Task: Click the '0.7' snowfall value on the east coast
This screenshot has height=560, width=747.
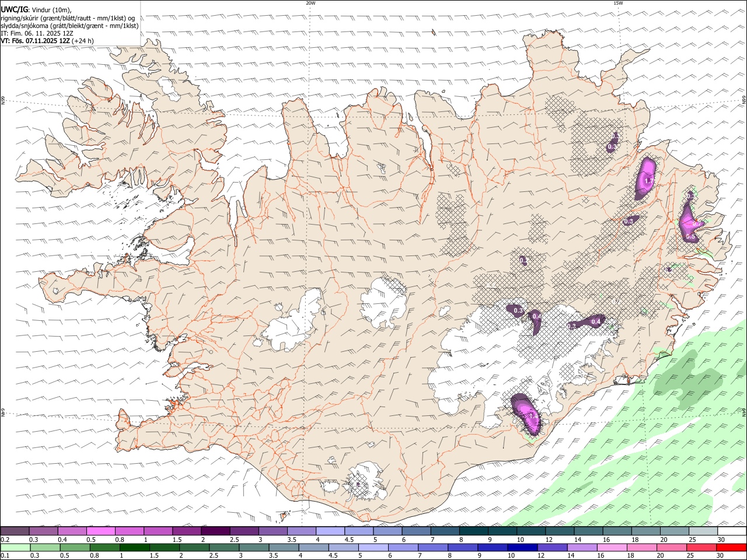Action: (696, 224)
